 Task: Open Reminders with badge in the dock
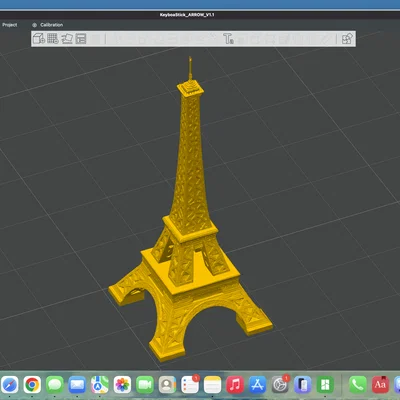pyautogui.click(x=190, y=385)
